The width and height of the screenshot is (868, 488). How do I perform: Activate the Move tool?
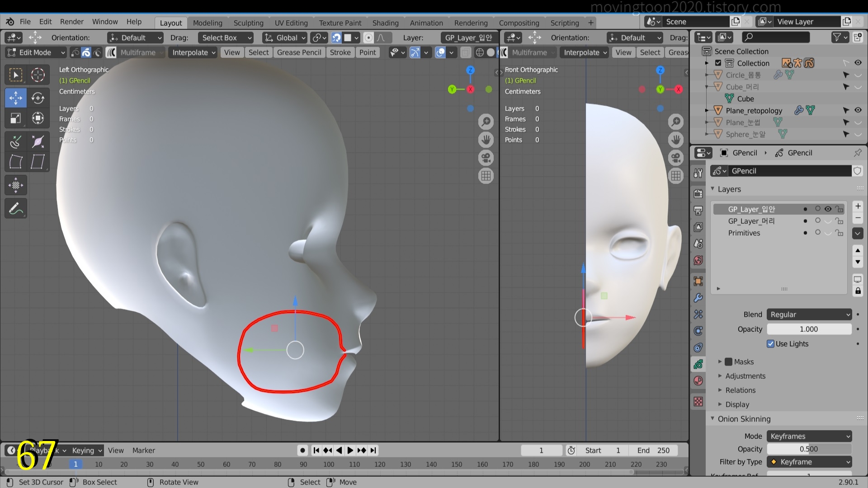[15, 98]
